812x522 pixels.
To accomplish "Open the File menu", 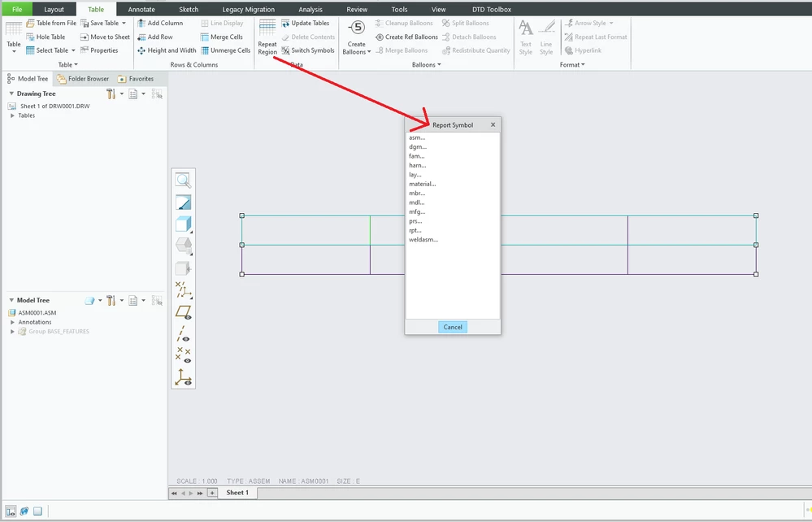I will click(x=17, y=9).
